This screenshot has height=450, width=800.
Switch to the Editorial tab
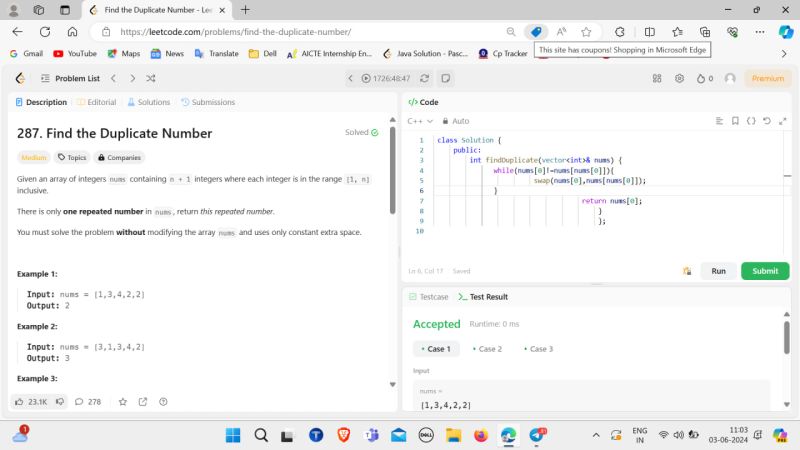point(97,102)
